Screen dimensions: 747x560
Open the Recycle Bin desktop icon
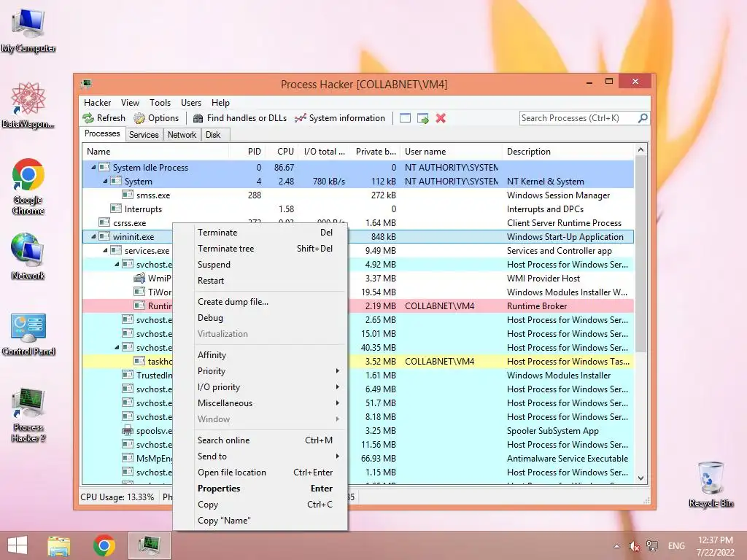click(711, 484)
